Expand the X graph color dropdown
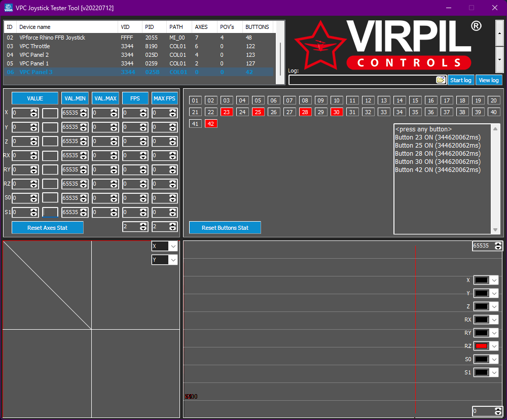507x420 pixels. [x=494, y=280]
